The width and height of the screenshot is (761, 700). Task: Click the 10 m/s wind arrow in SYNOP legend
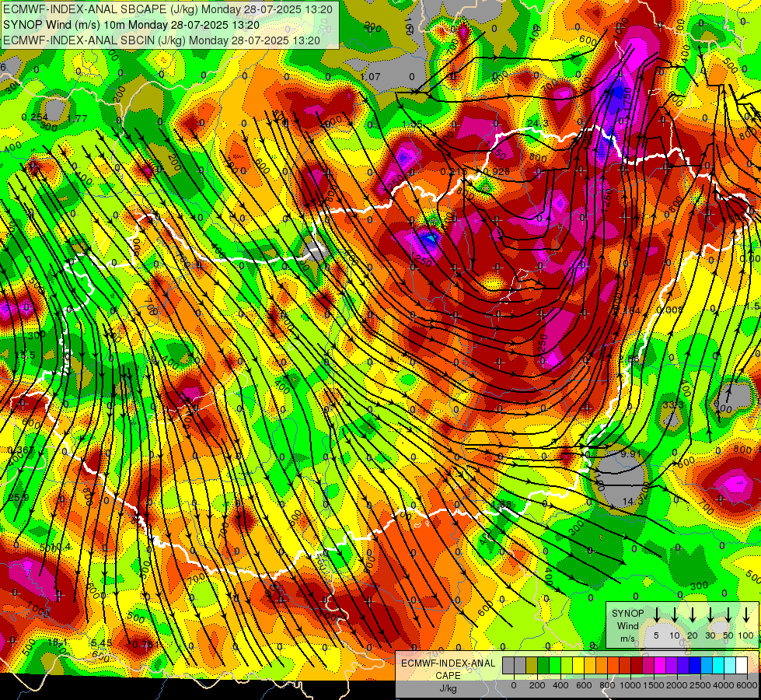point(674,615)
